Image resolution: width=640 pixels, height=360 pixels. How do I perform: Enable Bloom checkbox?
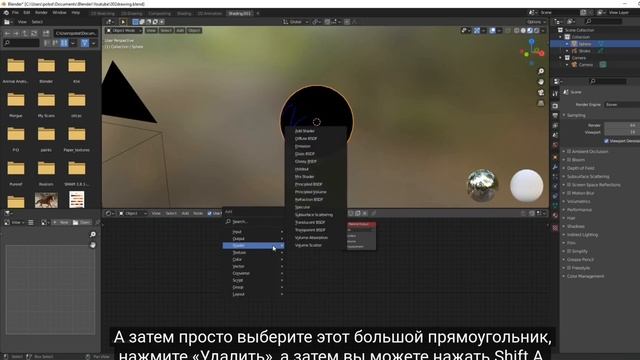click(569, 160)
